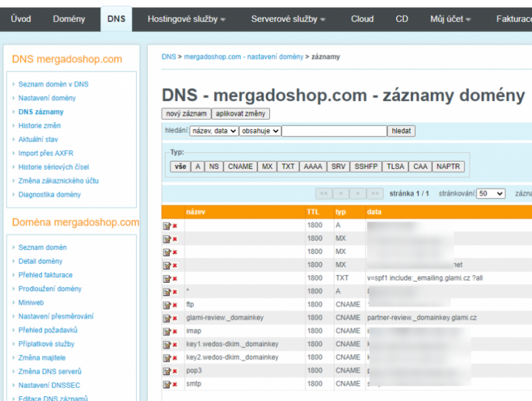The image size is (532, 401).
Task: Edit the imap CNAME record
Action: [167, 331]
